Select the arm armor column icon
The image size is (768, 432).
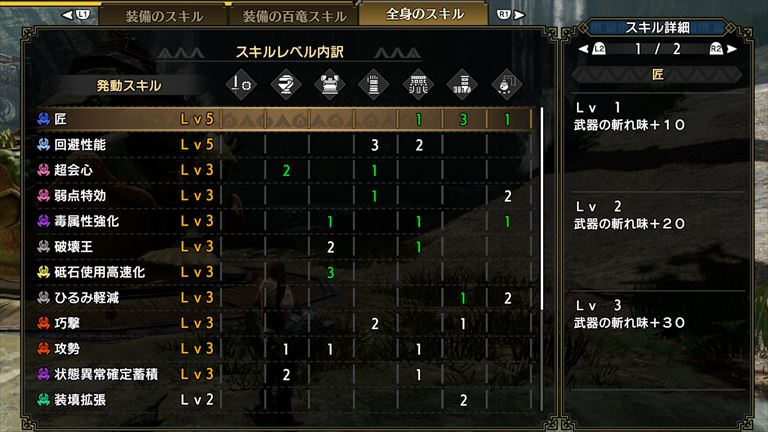click(374, 85)
